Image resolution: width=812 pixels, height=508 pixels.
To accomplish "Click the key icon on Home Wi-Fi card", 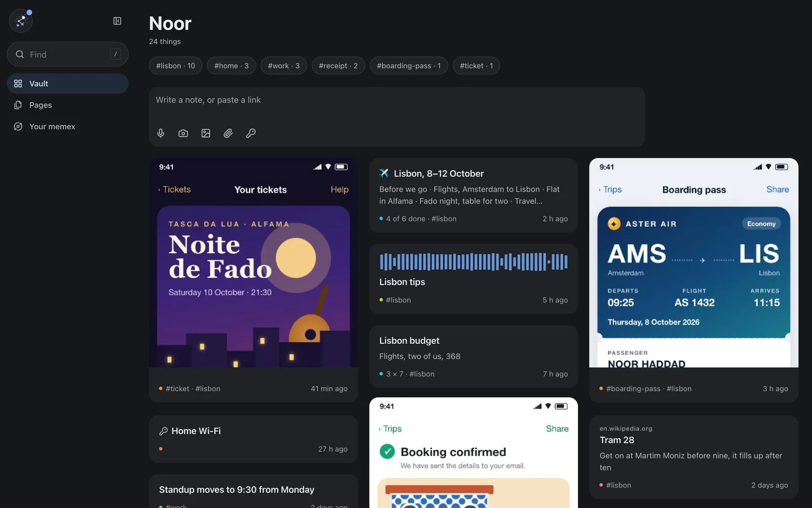I will coord(164,431).
